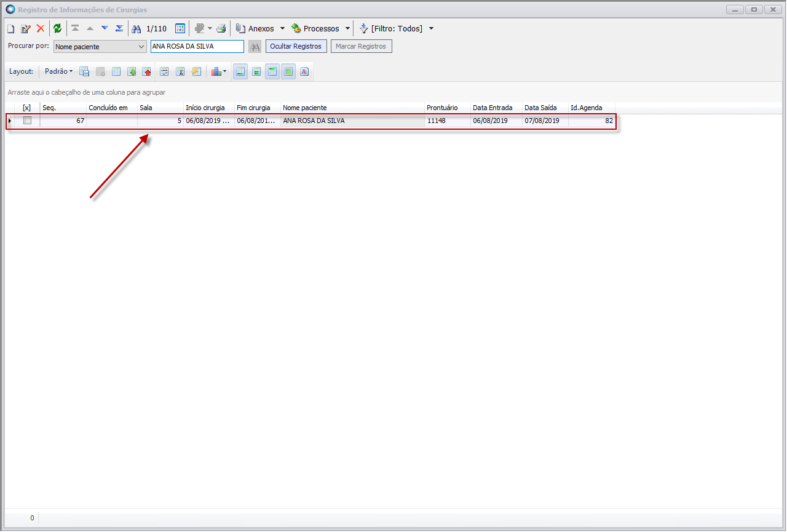Select the Id.Agenda cell 82

(591, 121)
